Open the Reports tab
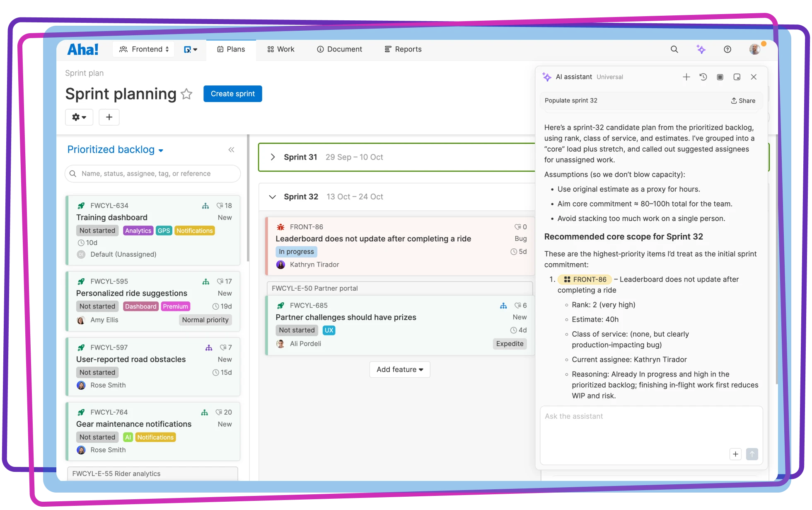The height and width of the screenshot is (510, 812). (403, 49)
